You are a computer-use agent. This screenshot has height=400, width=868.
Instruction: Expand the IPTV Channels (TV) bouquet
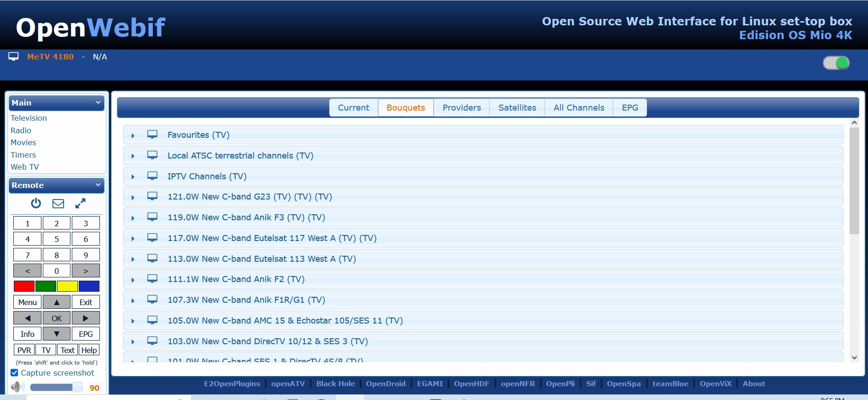(x=133, y=177)
